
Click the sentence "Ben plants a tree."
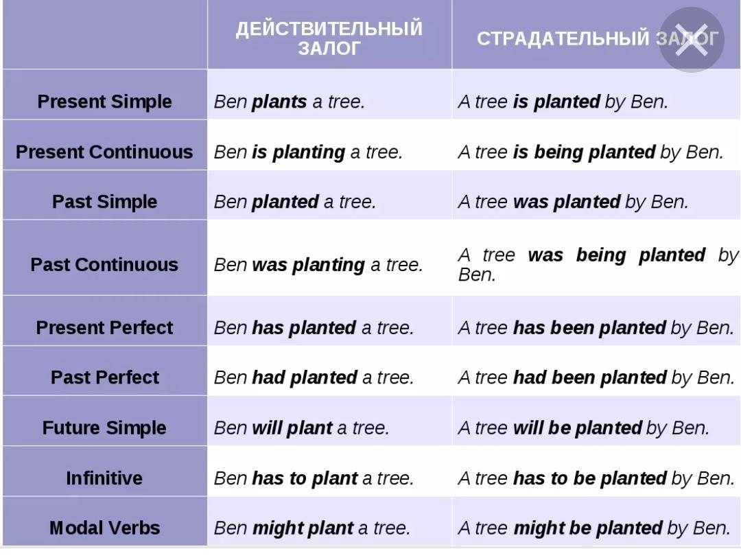coord(290,102)
